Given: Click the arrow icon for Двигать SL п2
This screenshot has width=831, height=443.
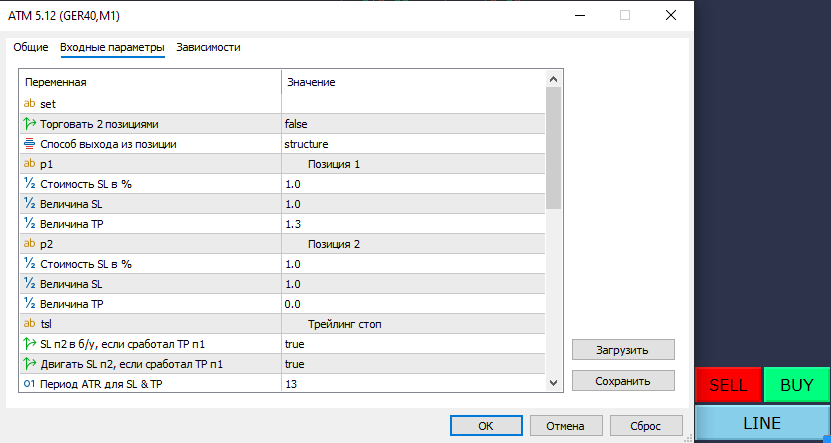Looking at the screenshot, I should pos(29,364).
